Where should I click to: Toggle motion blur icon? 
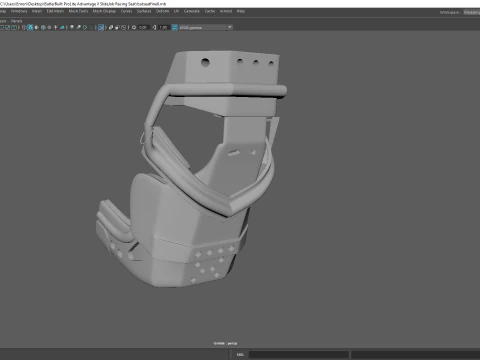click(78, 27)
